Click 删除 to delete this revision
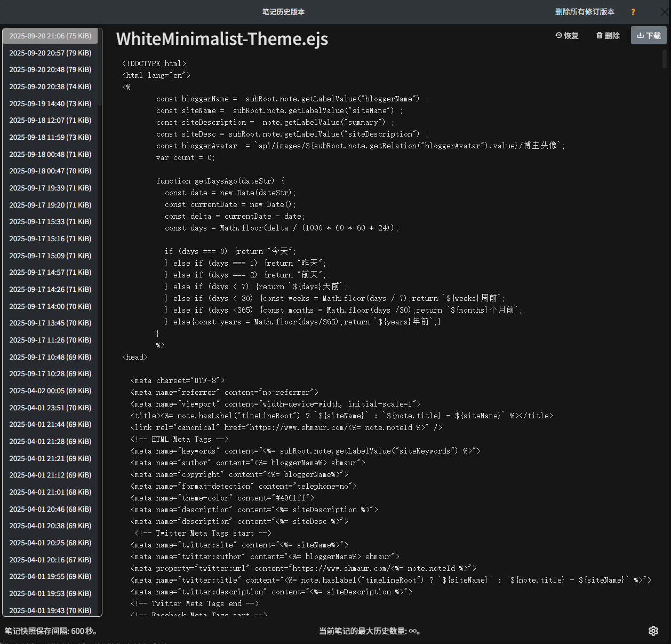671x644 pixels. pos(608,36)
